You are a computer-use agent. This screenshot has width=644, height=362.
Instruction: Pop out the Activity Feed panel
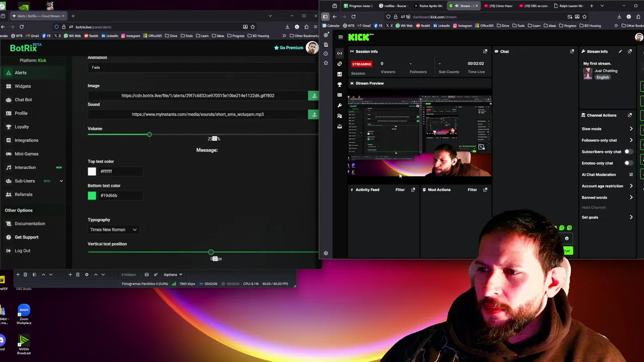[x=413, y=190]
